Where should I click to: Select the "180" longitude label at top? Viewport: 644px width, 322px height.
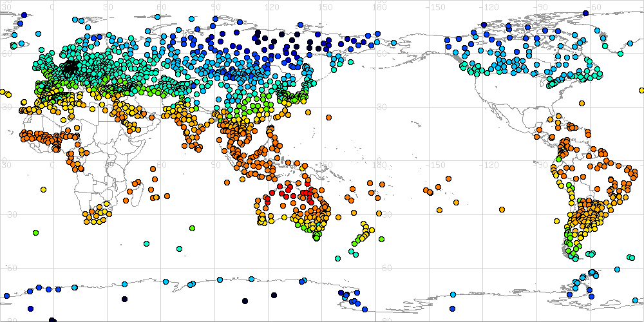coord(380,6)
